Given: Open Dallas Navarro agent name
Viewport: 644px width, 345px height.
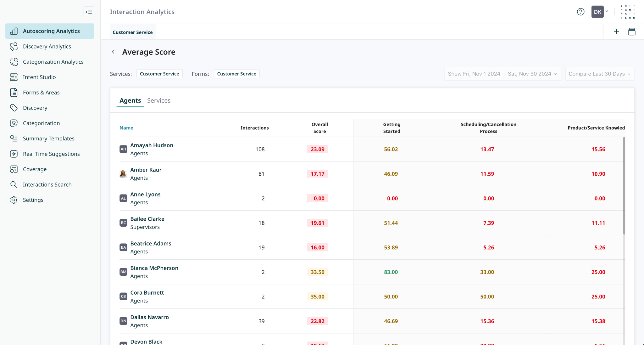Looking at the screenshot, I should pyautogui.click(x=150, y=317).
